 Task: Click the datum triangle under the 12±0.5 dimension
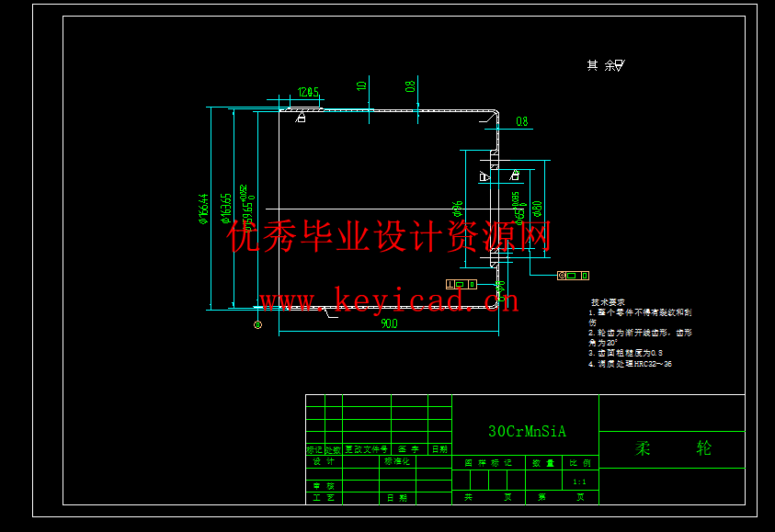tap(301, 117)
